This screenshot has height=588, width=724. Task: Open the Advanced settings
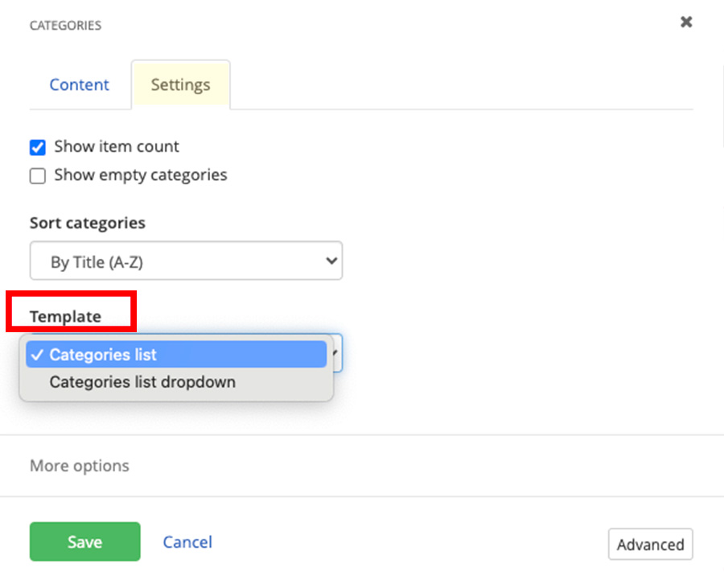(x=650, y=544)
